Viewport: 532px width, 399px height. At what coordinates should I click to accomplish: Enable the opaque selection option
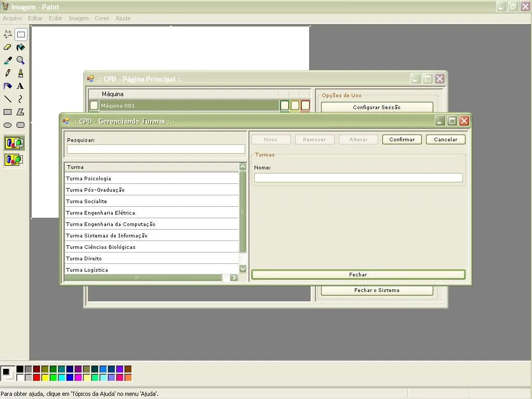14,143
